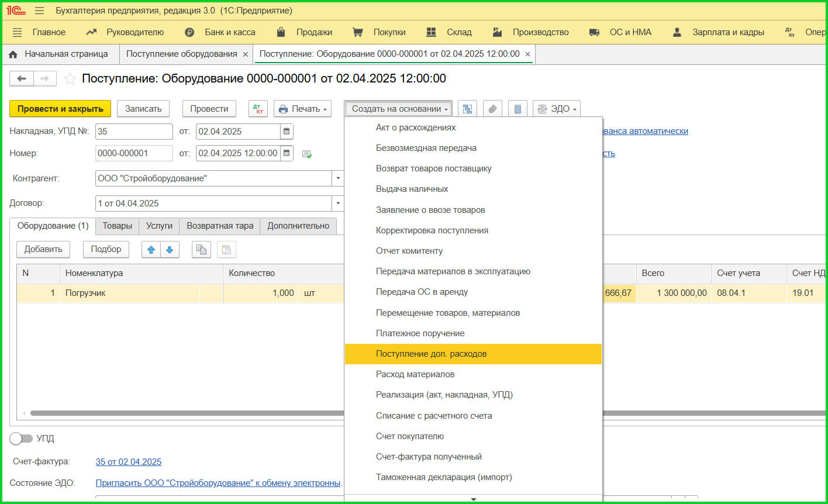Click the Накладная, УПД № input field
Image resolution: width=828 pixels, height=504 pixels.
134,132
